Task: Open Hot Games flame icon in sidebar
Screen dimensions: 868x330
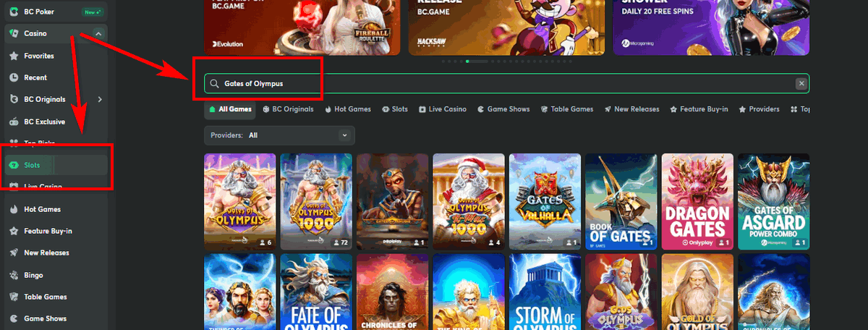Action: click(13, 209)
